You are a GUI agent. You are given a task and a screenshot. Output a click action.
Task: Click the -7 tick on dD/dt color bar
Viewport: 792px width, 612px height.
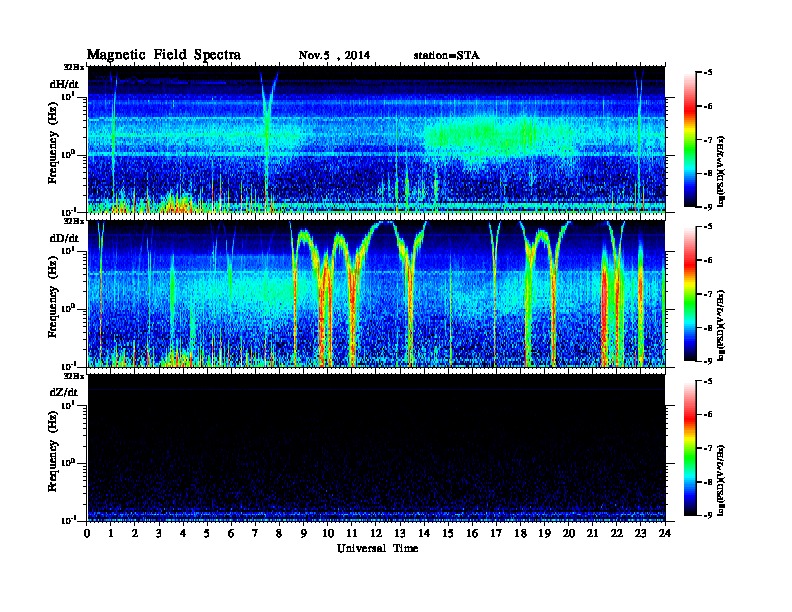click(x=708, y=294)
